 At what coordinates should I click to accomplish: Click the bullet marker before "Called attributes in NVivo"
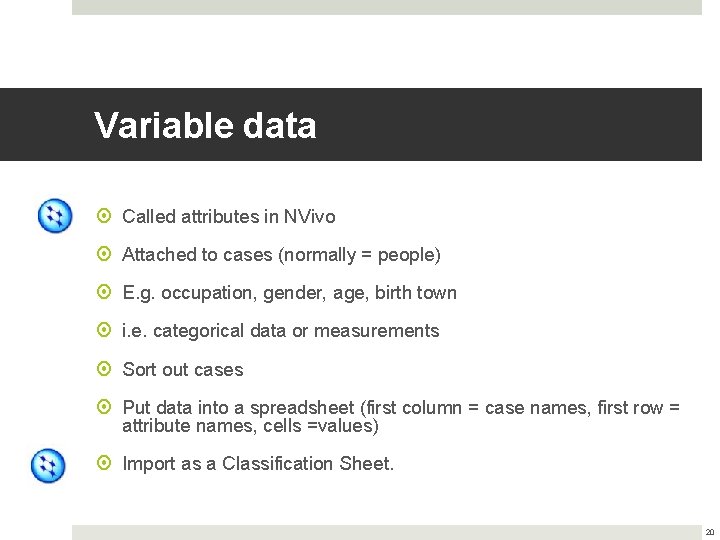pyautogui.click(x=105, y=217)
